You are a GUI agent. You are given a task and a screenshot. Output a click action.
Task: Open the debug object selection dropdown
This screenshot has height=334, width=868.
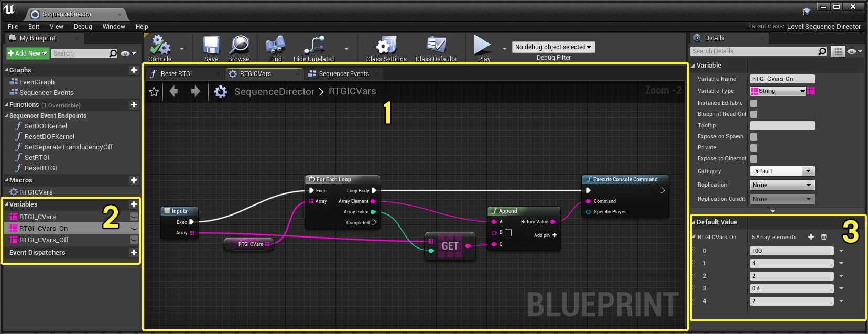(x=553, y=47)
